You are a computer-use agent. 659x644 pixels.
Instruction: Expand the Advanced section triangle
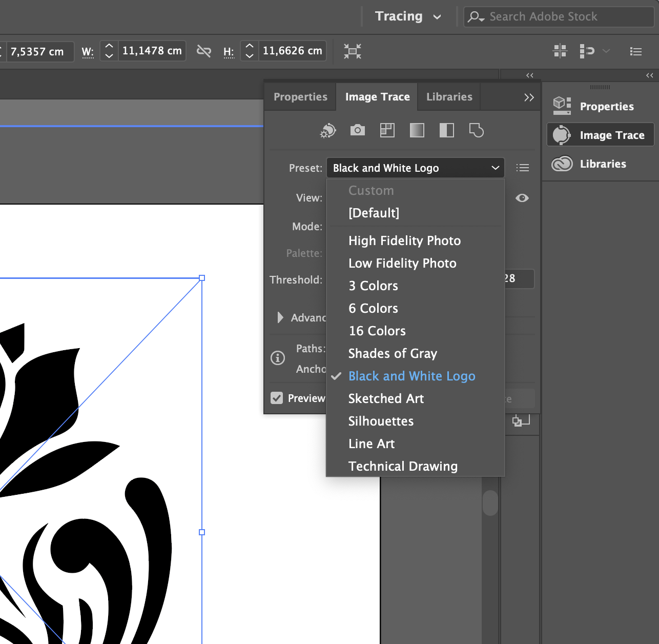280,317
